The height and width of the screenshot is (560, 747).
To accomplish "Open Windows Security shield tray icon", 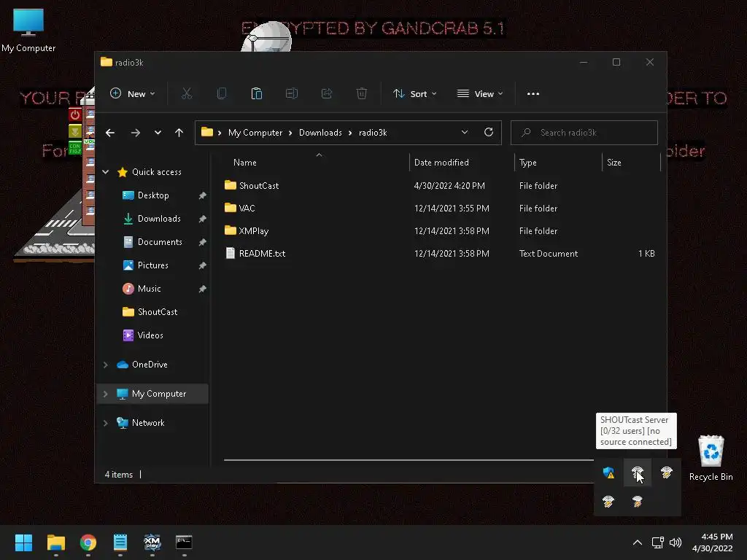I will [x=608, y=472].
